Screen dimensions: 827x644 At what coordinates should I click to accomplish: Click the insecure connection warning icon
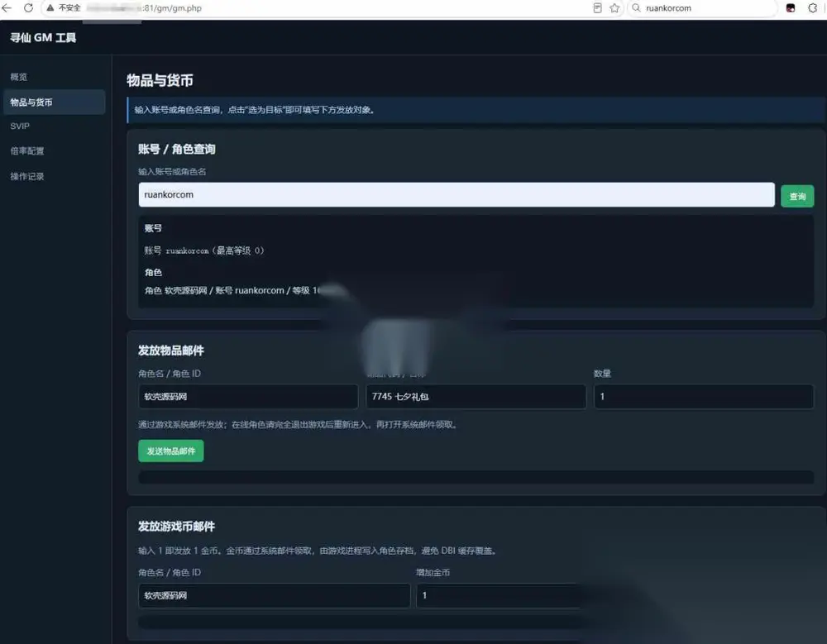click(x=50, y=8)
